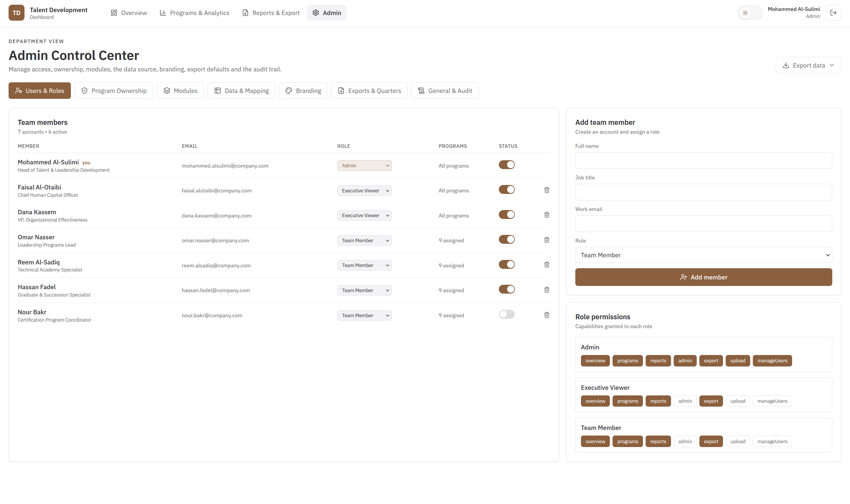Image resolution: width=850 pixels, height=504 pixels.
Task: Click Executive Viewer's reports permission chip
Action: click(658, 401)
